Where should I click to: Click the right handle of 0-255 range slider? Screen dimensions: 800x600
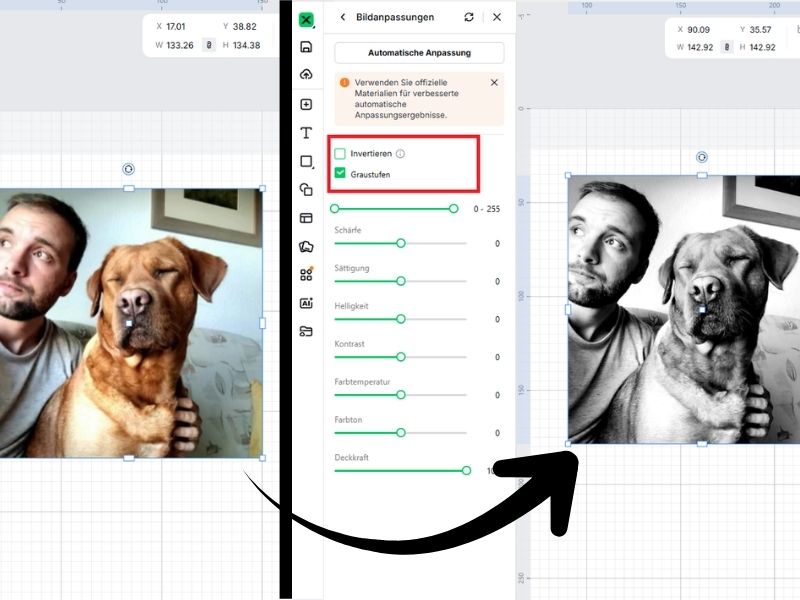pyautogui.click(x=454, y=209)
